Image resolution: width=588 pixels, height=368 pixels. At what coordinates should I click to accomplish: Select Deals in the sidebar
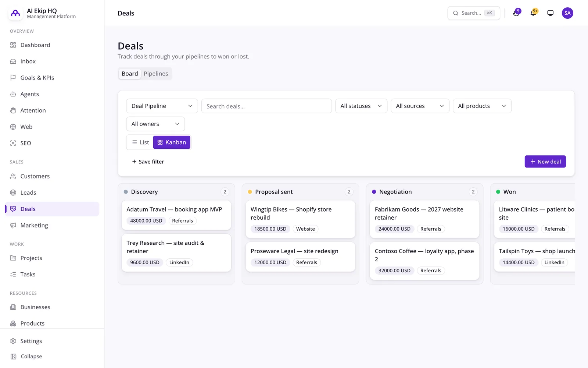pyautogui.click(x=52, y=209)
